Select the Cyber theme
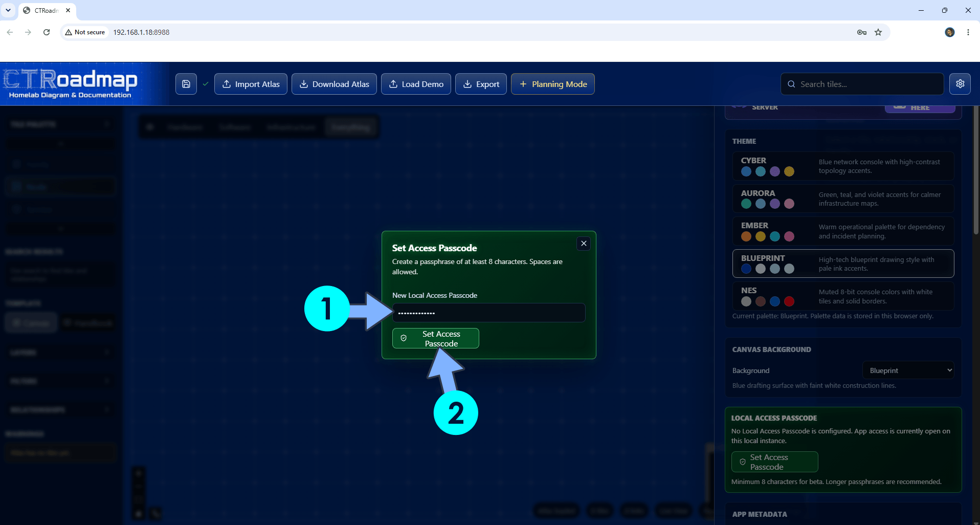This screenshot has width=980, height=525. pos(843,166)
